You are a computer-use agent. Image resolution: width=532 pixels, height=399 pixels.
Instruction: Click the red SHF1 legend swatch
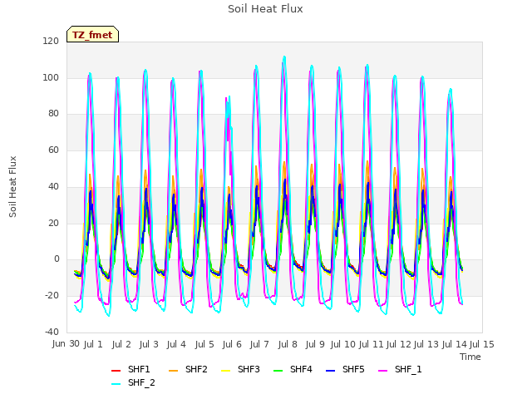(116, 370)
